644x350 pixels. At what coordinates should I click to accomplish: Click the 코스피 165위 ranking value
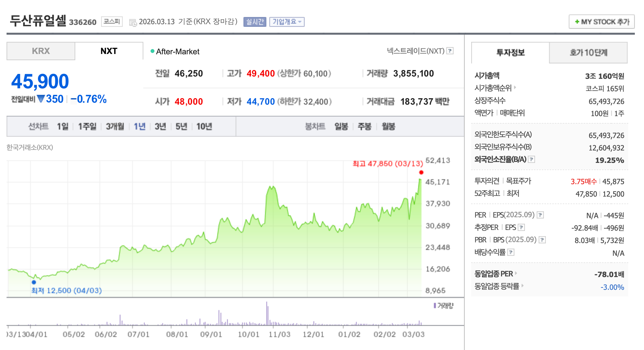click(605, 88)
